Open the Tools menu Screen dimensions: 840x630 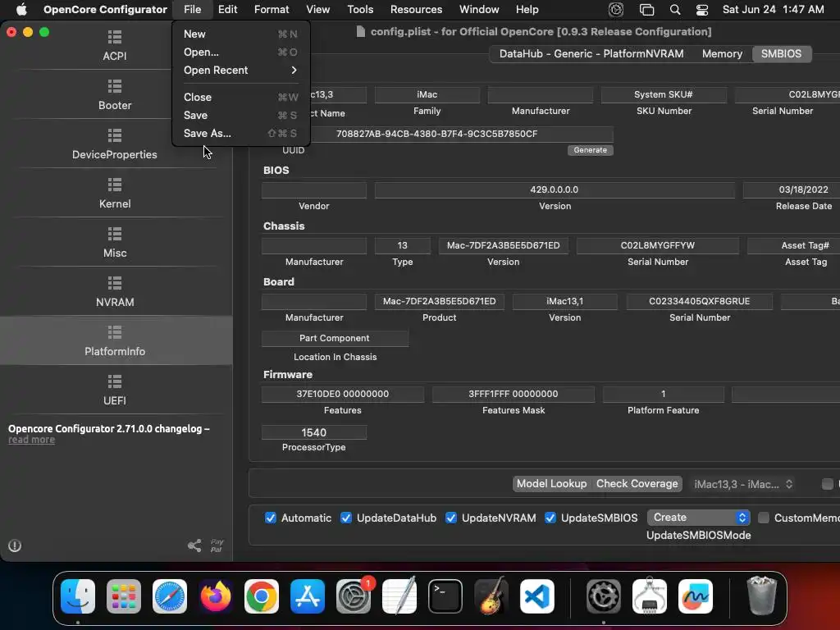point(360,10)
